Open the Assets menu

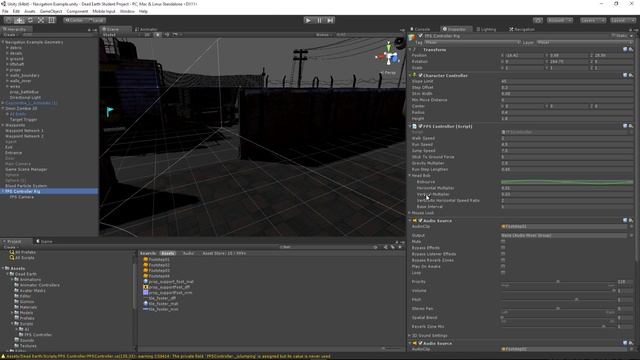[x=30, y=11]
